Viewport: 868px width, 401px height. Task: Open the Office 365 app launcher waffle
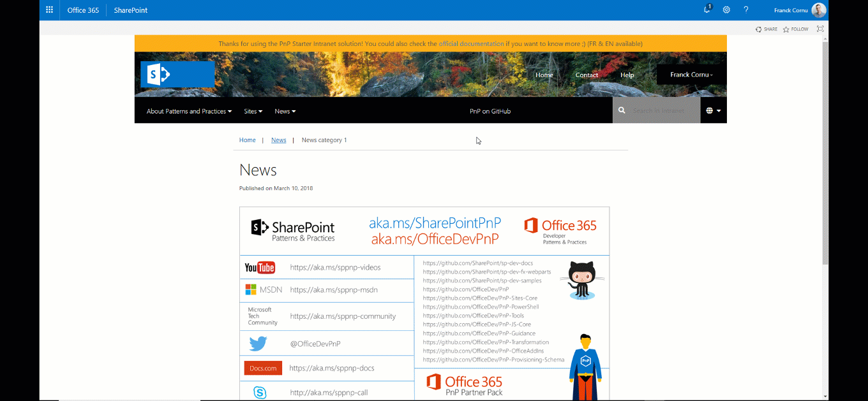tap(50, 10)
